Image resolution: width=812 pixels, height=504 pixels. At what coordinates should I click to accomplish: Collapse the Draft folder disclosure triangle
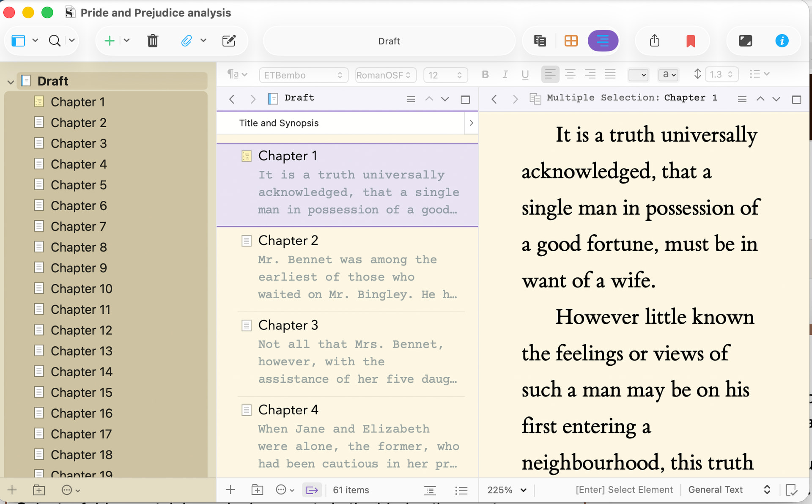tap(11, 82)
